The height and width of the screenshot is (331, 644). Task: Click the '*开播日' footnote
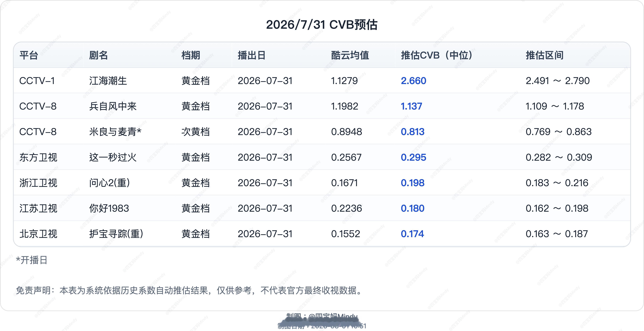tap(32, 260)
